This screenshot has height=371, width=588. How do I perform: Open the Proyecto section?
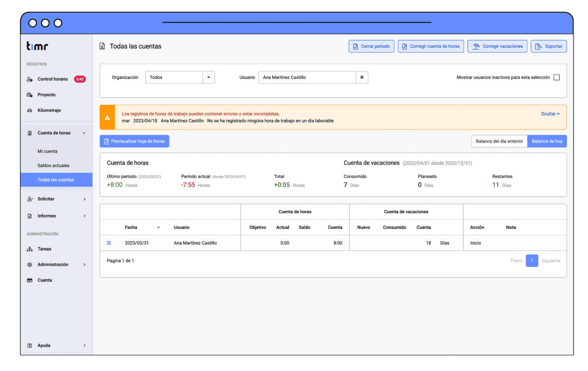pyautogui.click(x=46, y=95)
